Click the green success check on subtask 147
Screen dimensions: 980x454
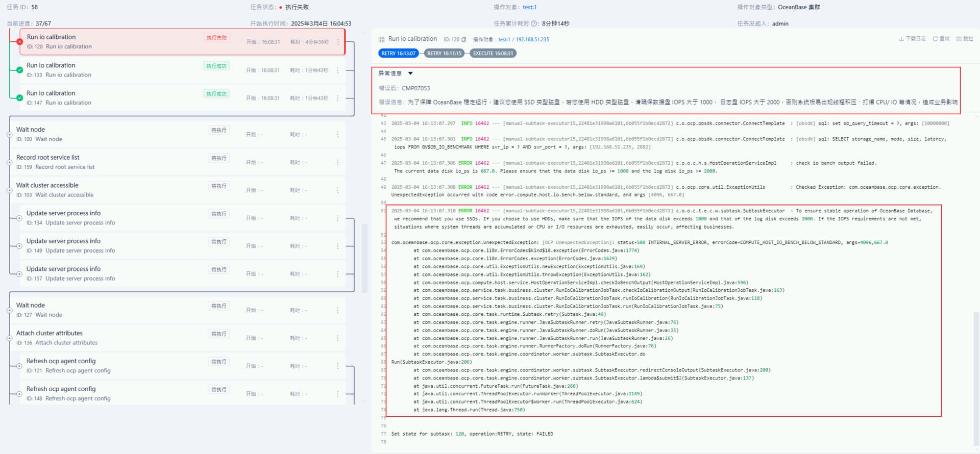coord(19,98)
